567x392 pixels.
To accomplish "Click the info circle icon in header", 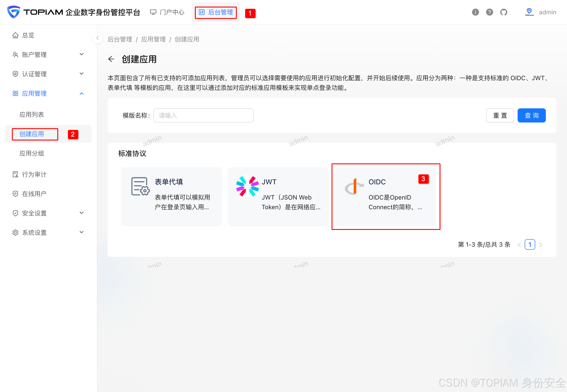I will click(475, 12).
